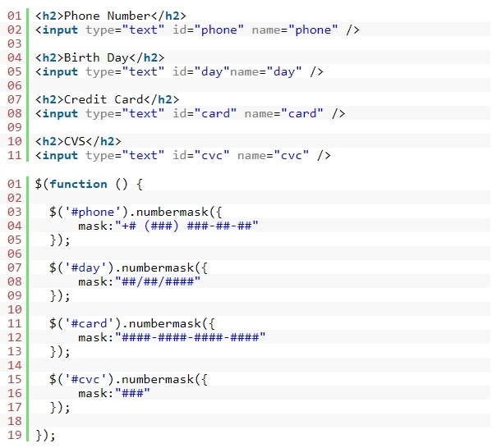The height and width of the screenshot is (448, 492).
Task: Click the '#card' numbermask call
Action: (x=132, y=323)
